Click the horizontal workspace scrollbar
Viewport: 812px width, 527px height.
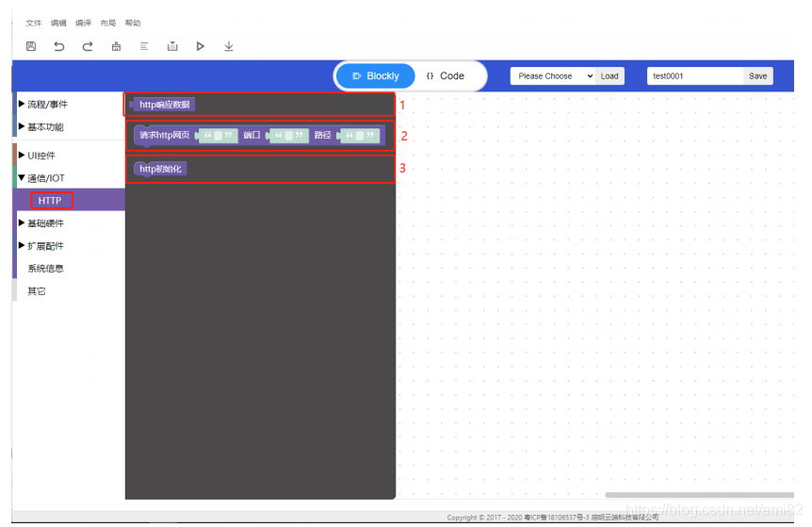click(x=699, y=495)
